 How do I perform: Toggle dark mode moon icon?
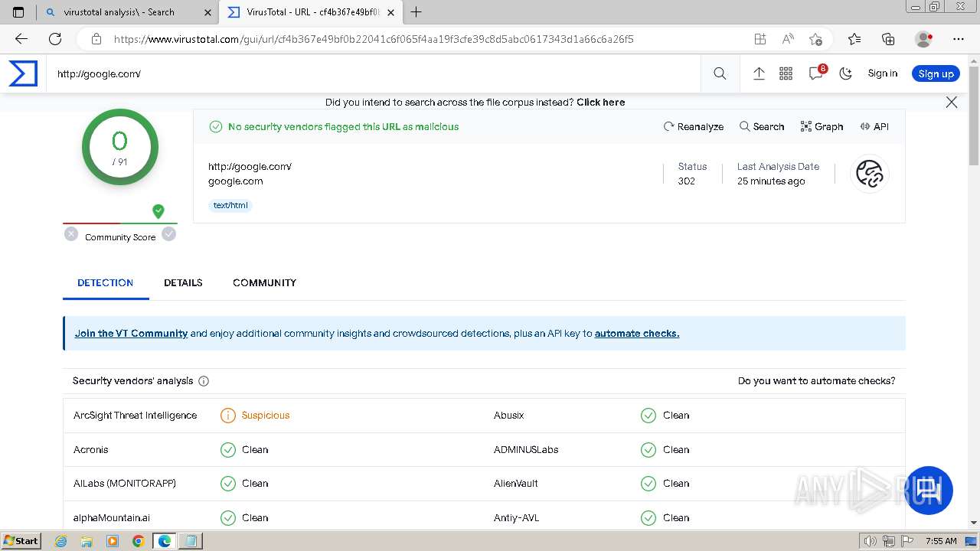coord(845,73)
